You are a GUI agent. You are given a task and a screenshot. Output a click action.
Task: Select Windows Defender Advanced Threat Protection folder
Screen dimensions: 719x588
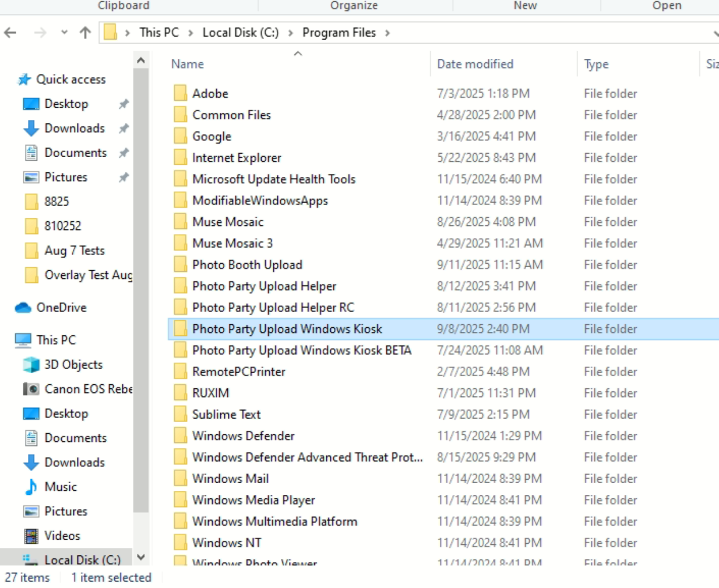point(308,457)
